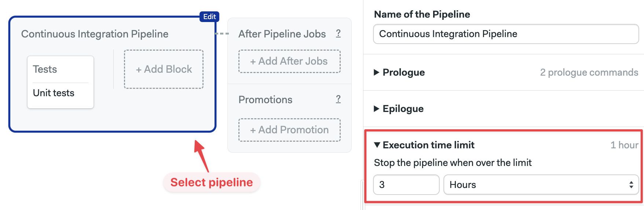Select the Unit tests job
This screenshot has height=210, width=644.
(x=54, y=93)
